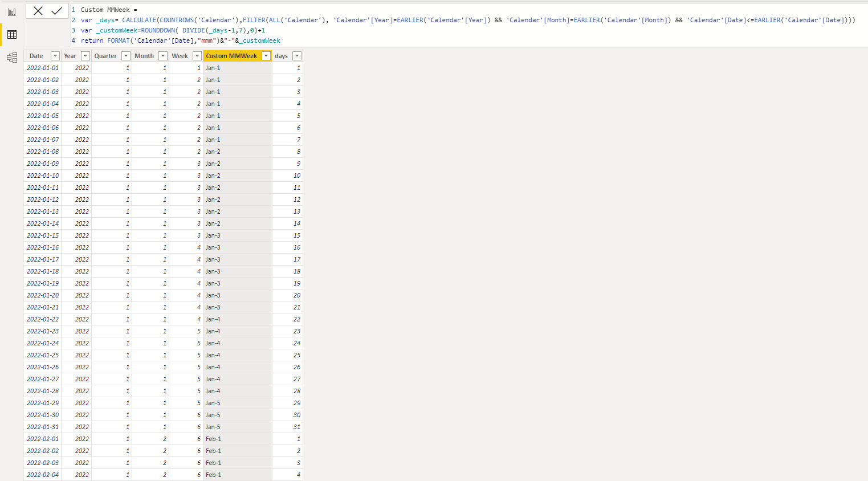Viewport: 868px width, 481px height.
Task: Click Custom MMWeek cell for 2022-02-02
Action: [x=238, y=451]
